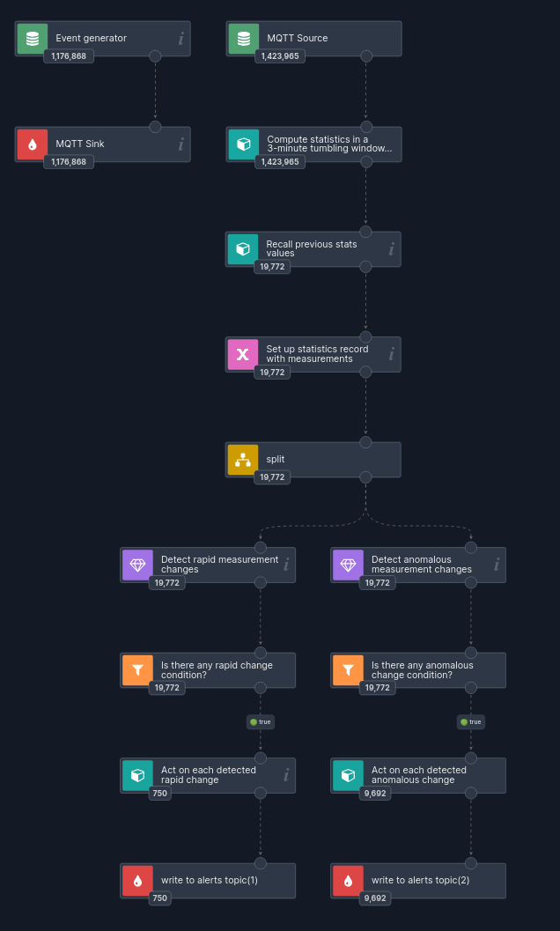560x931 pixels.
Task: Click the red droplet icon on write to alerts topic(2)
Action: (x=348, y=880)
